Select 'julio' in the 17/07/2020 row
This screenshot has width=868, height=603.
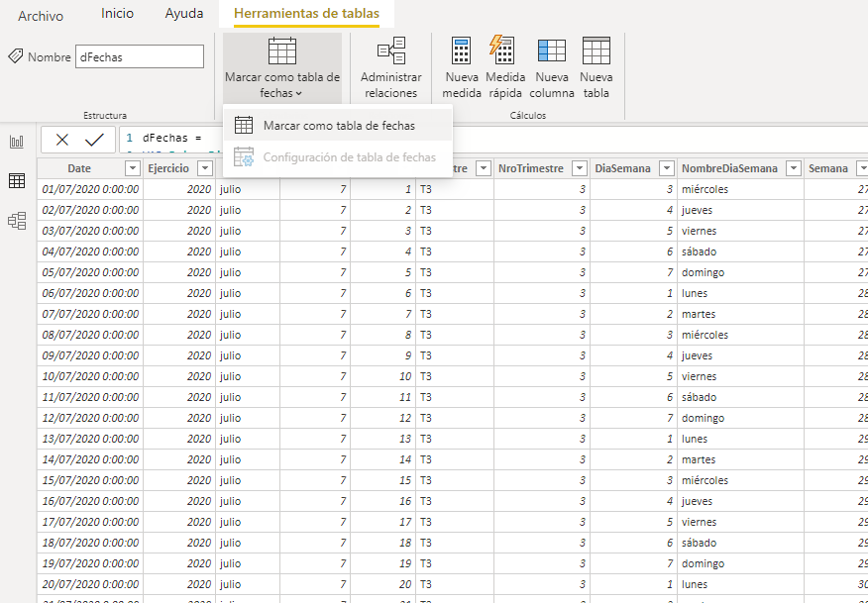pyautogui.click(x=230, y=522)
